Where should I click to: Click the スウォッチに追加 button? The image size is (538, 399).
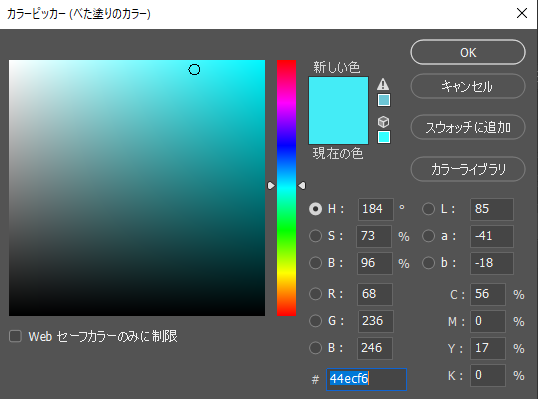point(468,127)
